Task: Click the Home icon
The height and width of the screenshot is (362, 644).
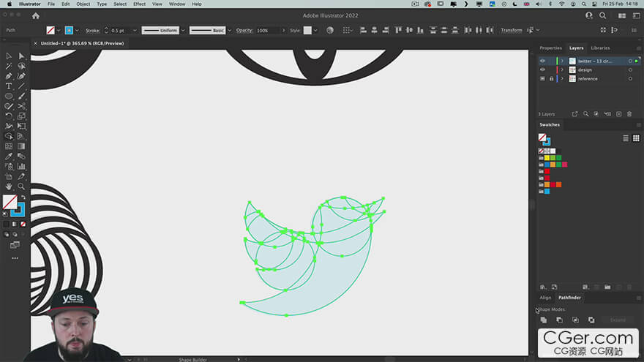Action: [36, 16]
